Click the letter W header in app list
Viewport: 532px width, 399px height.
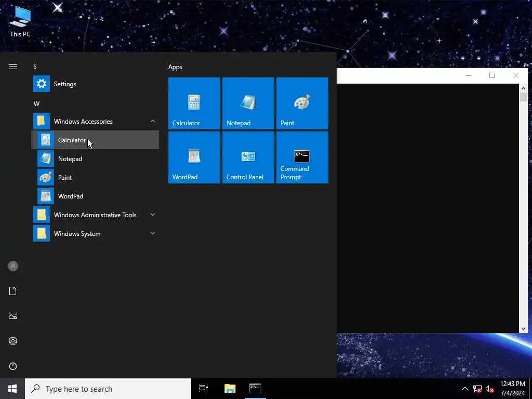pos(36,103)
